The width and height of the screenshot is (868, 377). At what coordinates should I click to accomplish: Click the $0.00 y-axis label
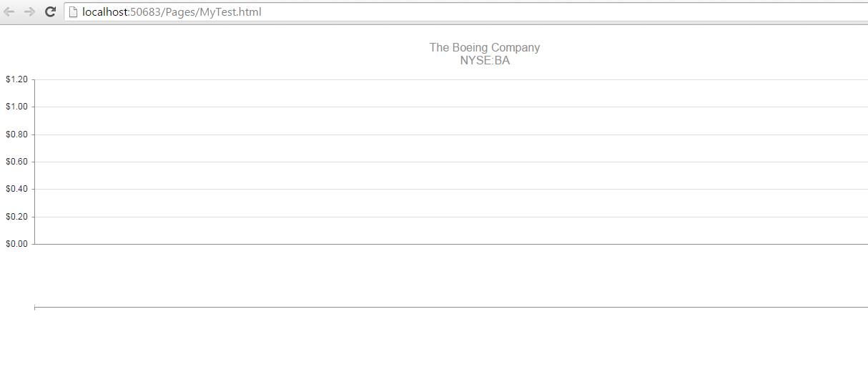[16, 244]
